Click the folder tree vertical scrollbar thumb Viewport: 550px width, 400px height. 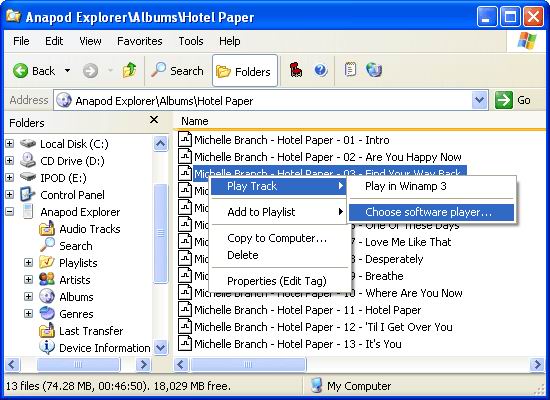[161, 233]
